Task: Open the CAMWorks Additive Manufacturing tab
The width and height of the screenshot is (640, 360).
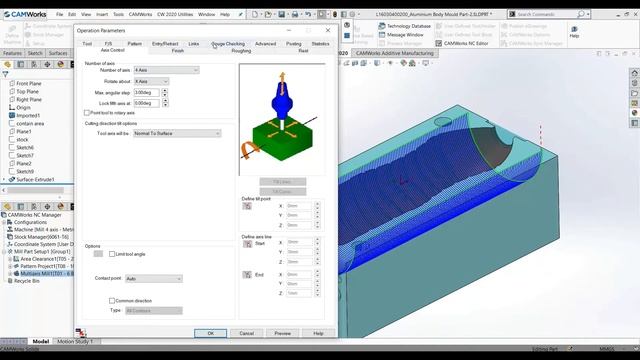Action: 395,53
